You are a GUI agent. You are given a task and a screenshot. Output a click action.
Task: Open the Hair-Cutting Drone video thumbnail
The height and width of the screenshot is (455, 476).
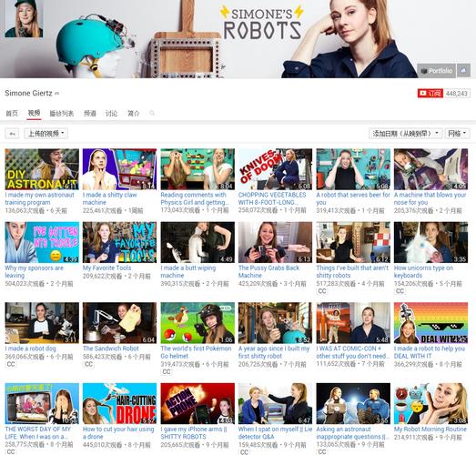pos(119,403)
